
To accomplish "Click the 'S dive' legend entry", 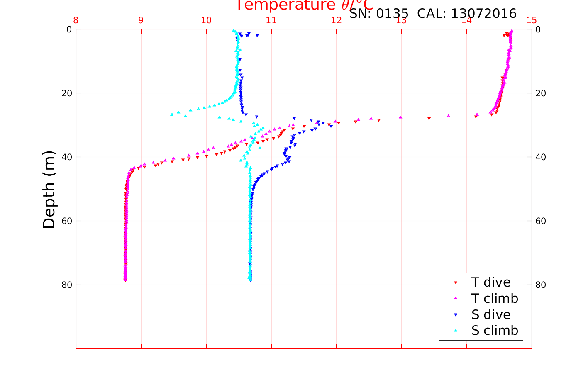I will pos(491,314).
